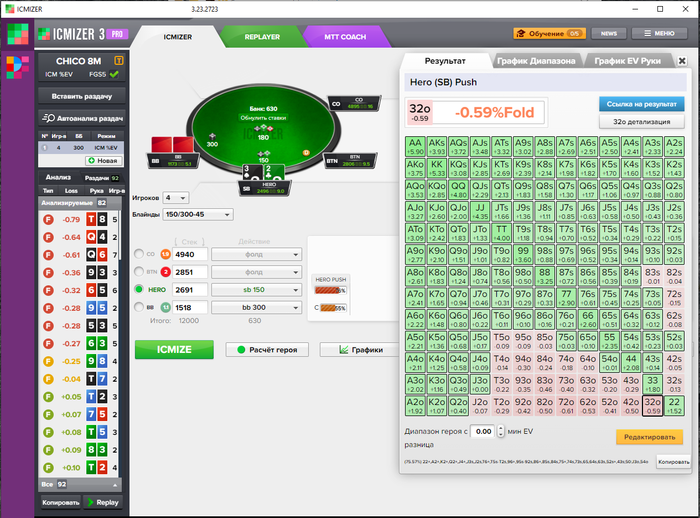Toggle the FGS5 green checkmark
This screenshot has width=700, height=518.
pyautogui.click(x=114, y=74)
